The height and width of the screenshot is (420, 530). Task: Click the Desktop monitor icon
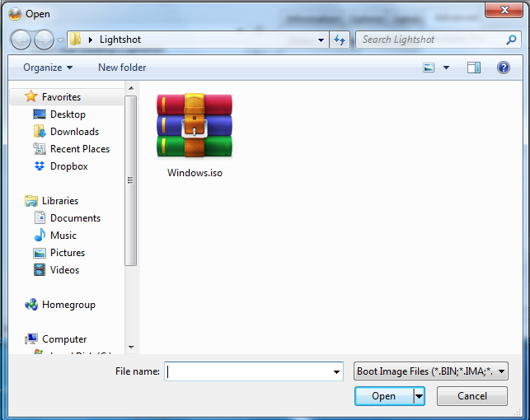[x=40, y=114]
